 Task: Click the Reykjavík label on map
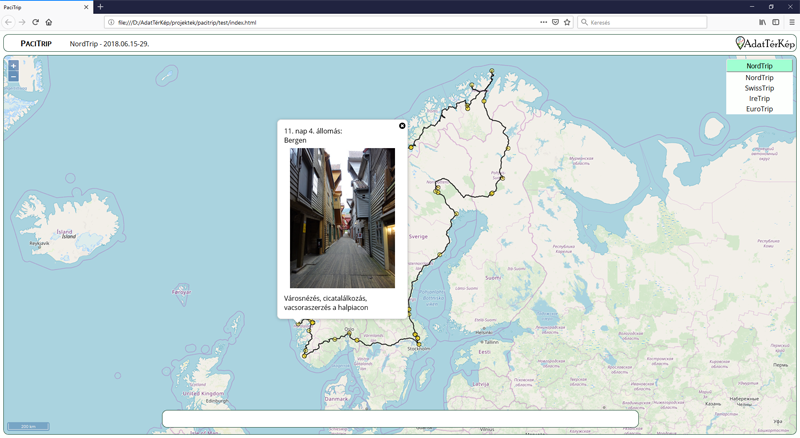coord(39,244)
